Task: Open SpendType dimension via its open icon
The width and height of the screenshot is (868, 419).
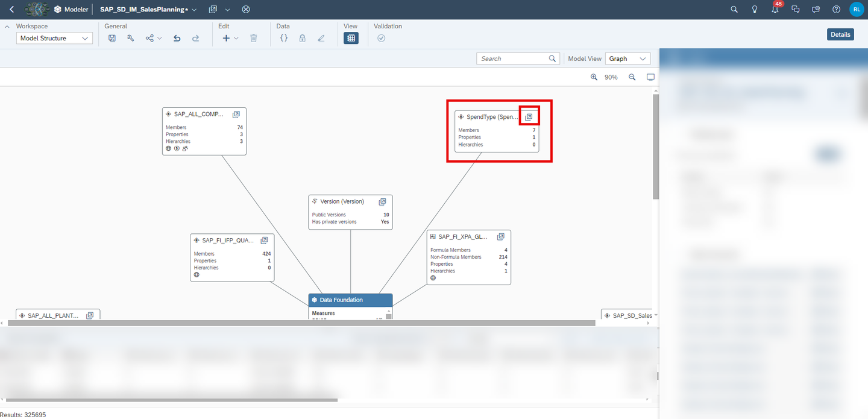Action: [x=529, y=117]
